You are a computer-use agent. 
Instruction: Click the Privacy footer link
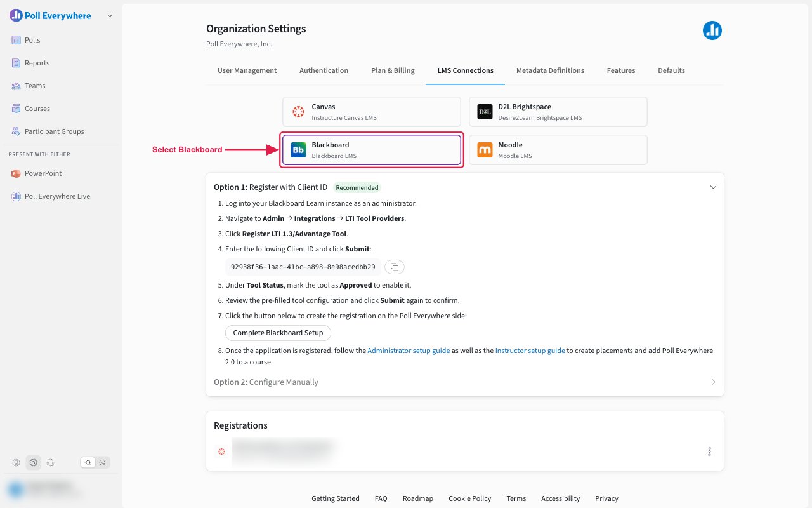606,498
